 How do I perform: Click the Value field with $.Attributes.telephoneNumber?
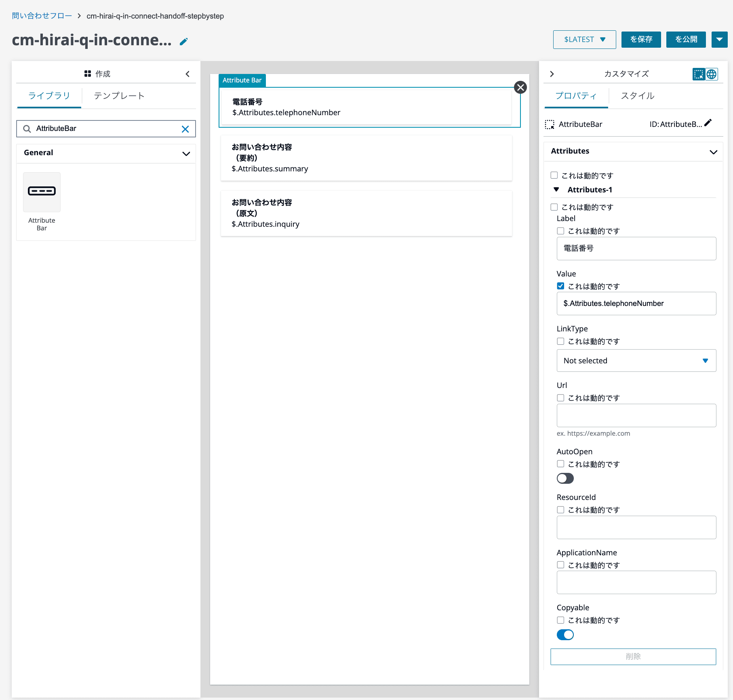pos(636,304)
